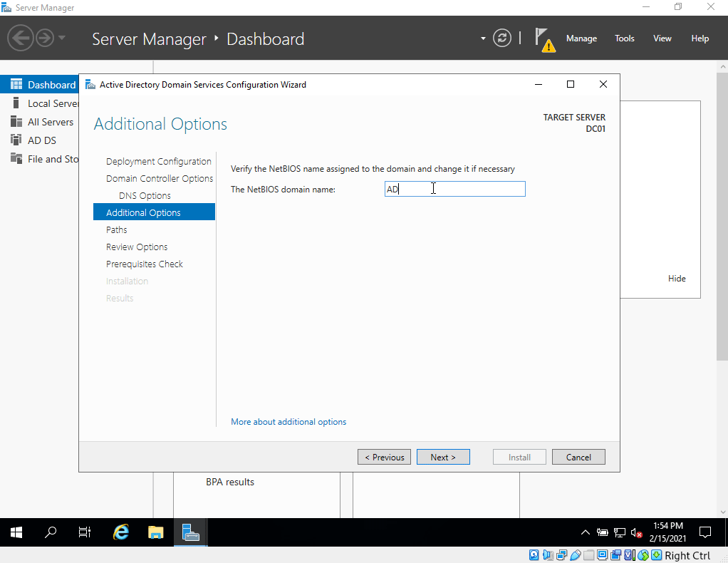Cancel the AD DS Configuration Wizard
Viewport: 728px width, 563px height.
pyautogui.click(x=578, y=458)
